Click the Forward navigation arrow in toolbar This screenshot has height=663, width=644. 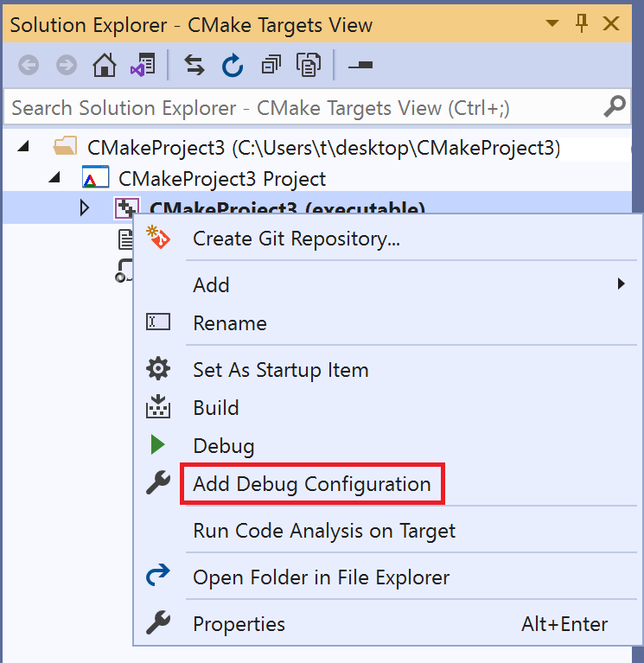(x=67, y=65)
